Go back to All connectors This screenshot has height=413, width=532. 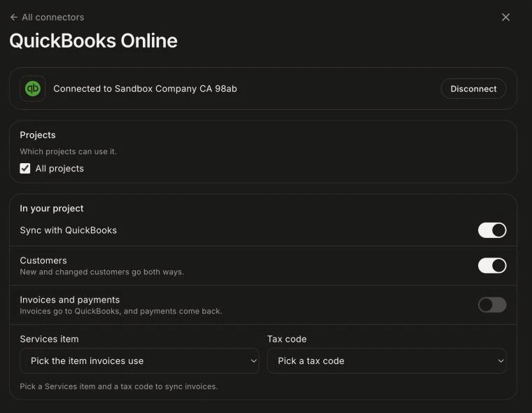(47, 17)
